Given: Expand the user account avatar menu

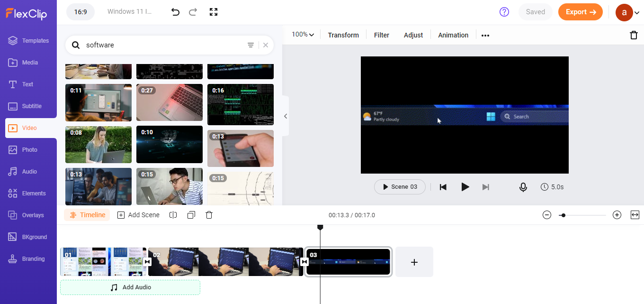Looking at the screenshot, I should pos(627,12).
